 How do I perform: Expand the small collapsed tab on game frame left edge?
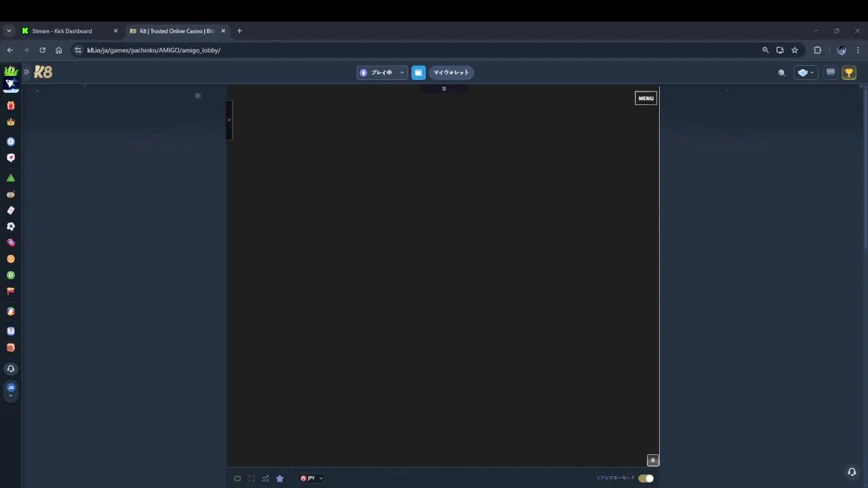229,120
